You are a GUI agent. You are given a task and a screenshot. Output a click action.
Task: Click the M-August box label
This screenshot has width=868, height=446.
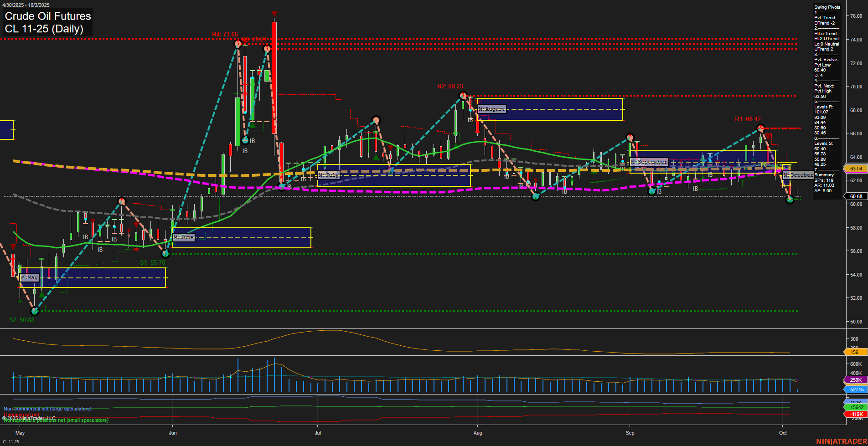click(491, 109)
